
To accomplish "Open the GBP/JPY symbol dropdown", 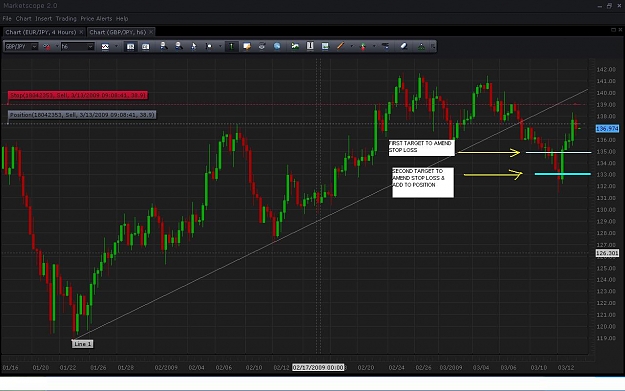I will [x=34, y=47].
